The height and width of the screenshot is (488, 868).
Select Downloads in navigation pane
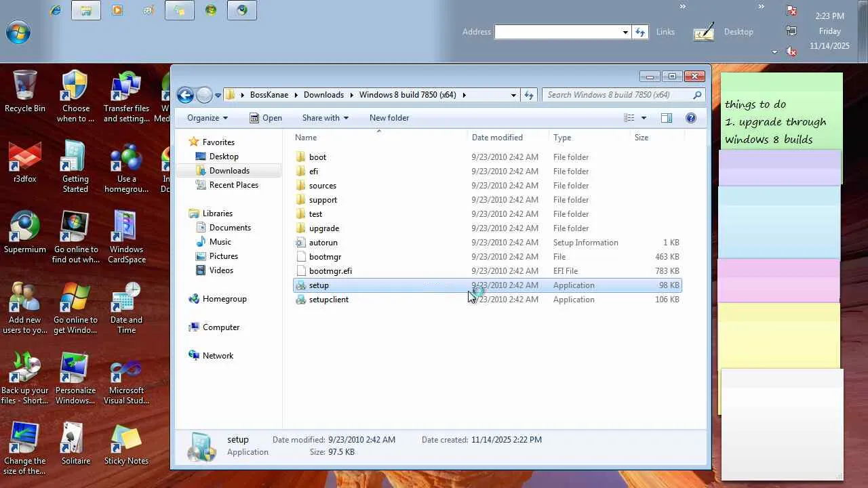point(229,171)
